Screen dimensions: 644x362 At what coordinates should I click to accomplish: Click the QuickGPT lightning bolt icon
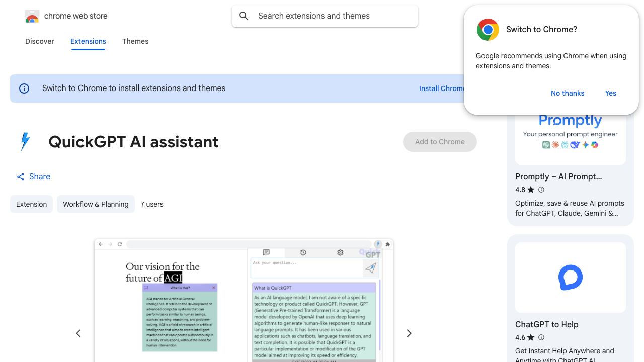[25, 142]
